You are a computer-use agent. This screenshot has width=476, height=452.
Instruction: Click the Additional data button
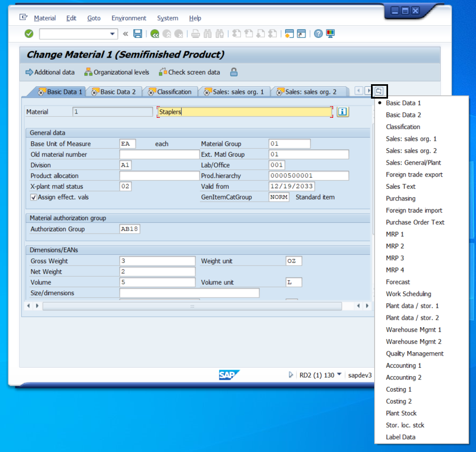coord(50,72)
